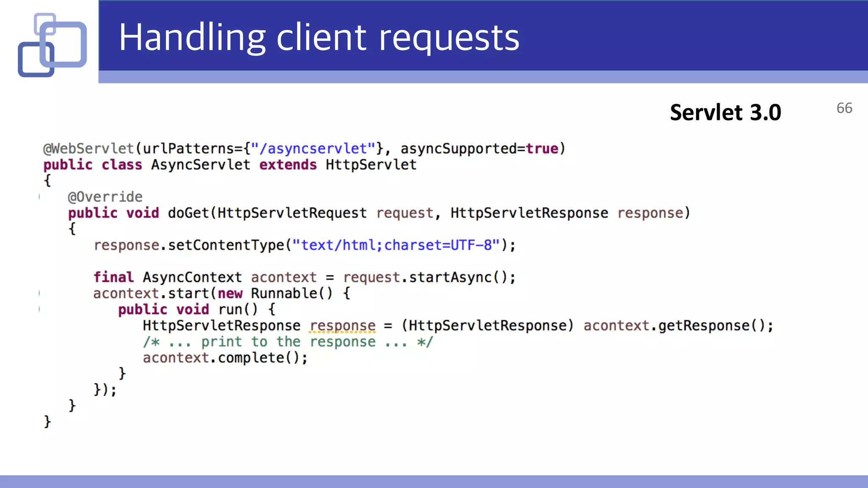Viewport: 868px width, 488px height.
Task: Click the '/* ... print to the response ... */' comment
Action: point(288,342)
